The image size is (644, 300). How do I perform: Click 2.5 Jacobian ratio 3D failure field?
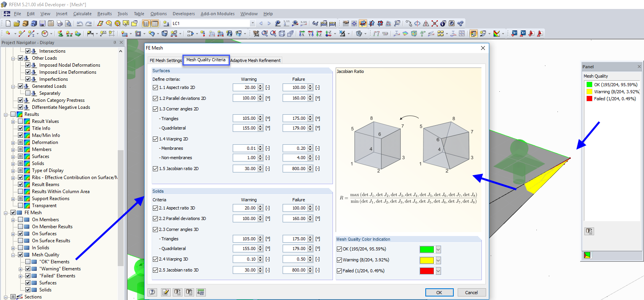tap(295, 270)
